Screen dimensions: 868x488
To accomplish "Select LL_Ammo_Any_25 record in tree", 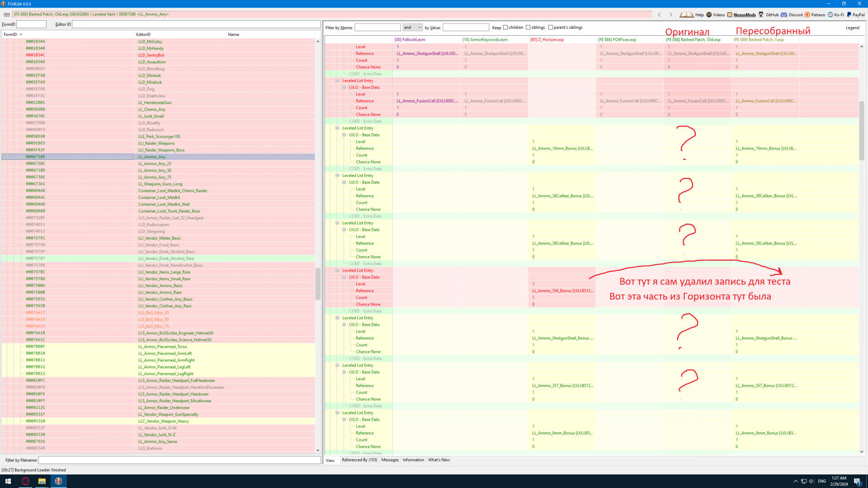I will pos(155,164).
